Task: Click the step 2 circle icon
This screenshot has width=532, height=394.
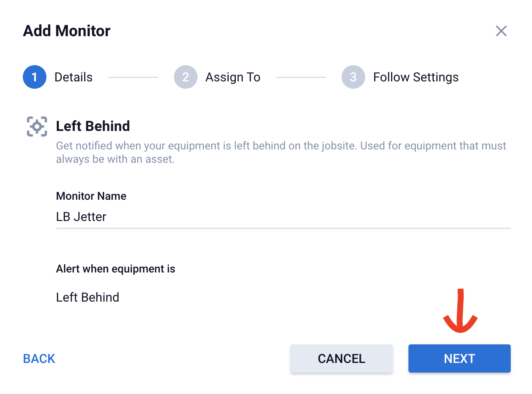Action: coord(185,77)
